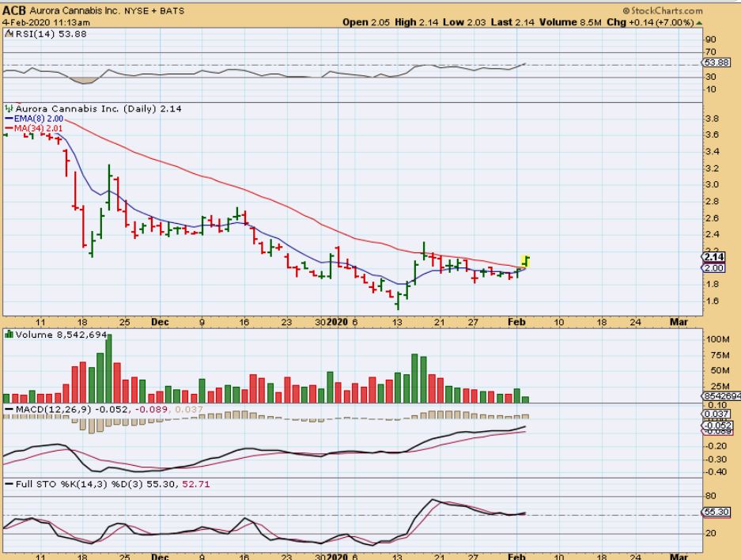Click the 3.8 price level on the price axis

tap(713, 119)
